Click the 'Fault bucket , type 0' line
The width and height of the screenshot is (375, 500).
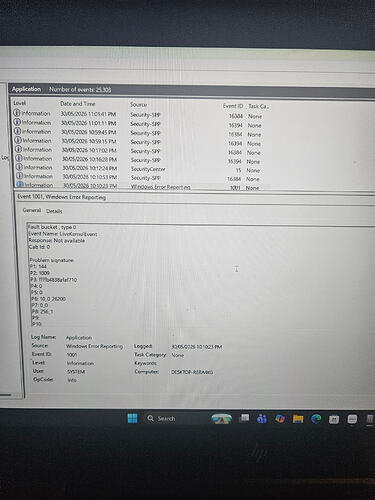(x=52, y=227)
